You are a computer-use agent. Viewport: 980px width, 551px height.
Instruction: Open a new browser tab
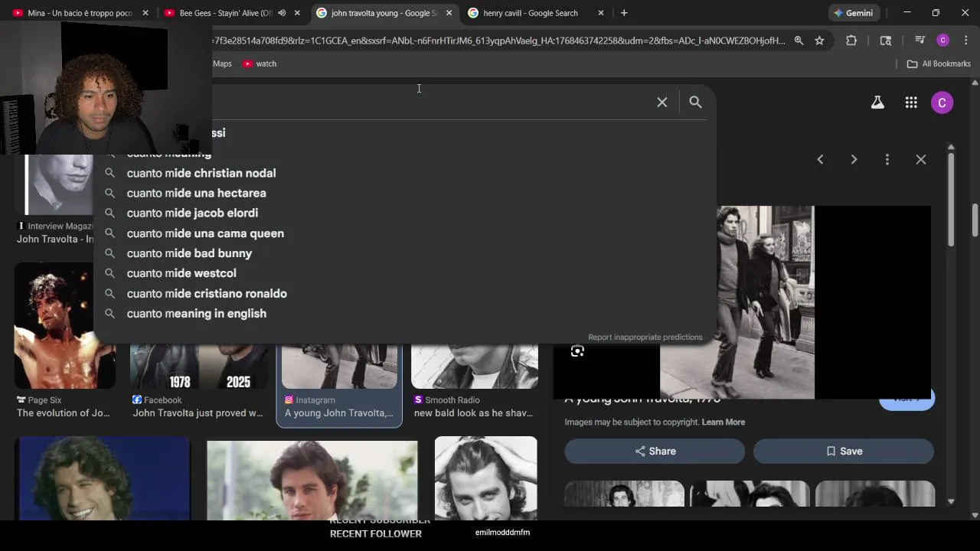point(624,13)
